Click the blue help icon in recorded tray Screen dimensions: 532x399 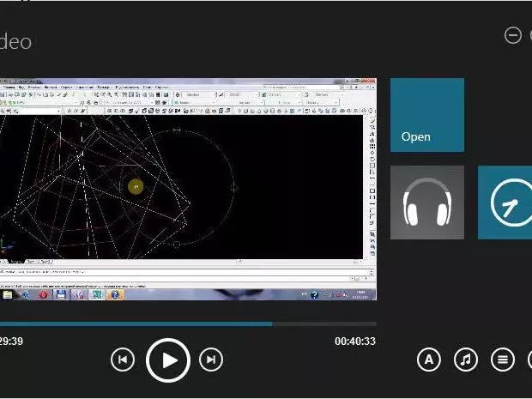(x=315, y=294)
